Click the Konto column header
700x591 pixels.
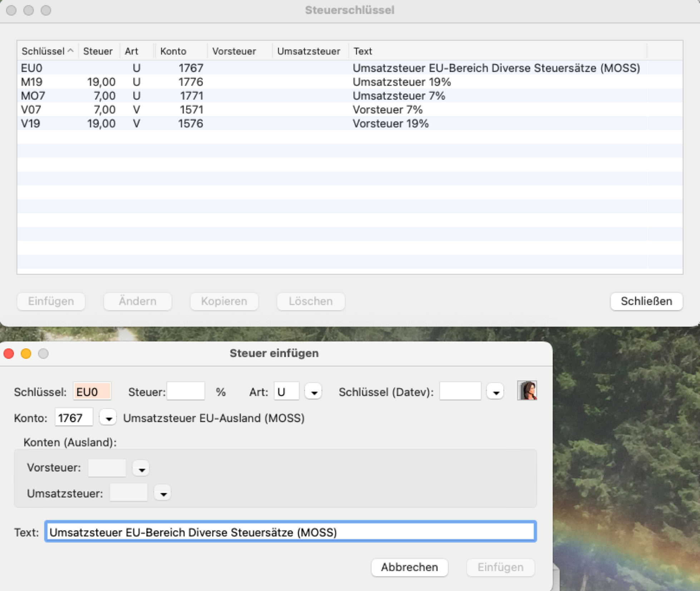click(173, 51)
